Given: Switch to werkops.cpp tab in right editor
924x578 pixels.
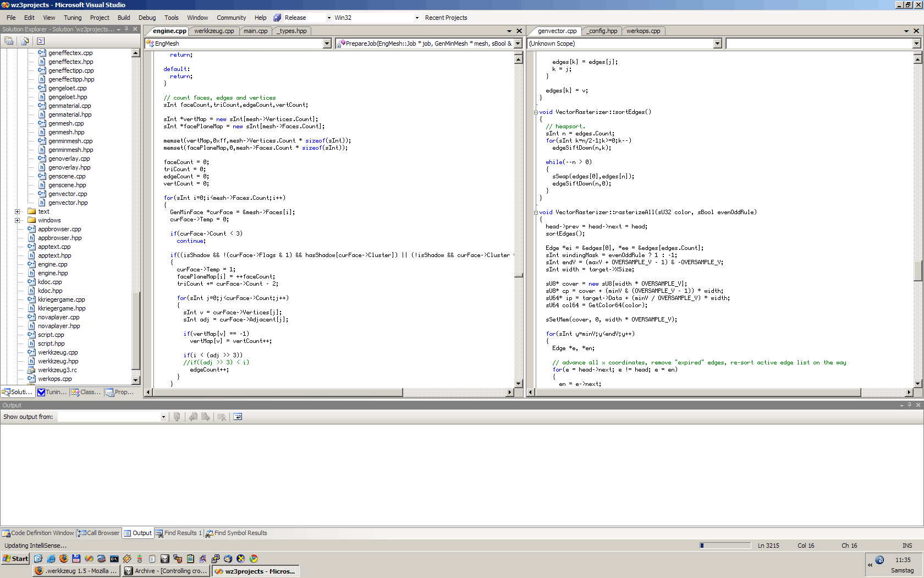Looking at the screenshot, I should point(643,31).
